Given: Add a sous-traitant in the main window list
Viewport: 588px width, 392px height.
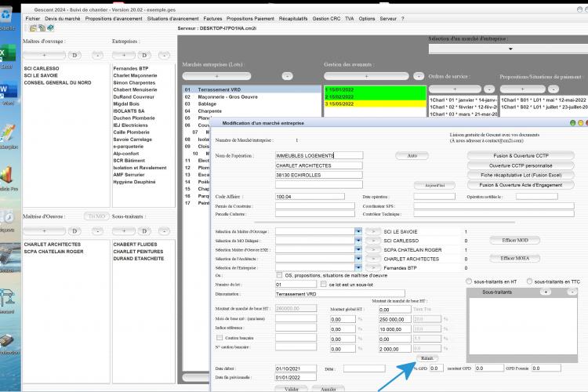Looking at the screenshot, I should 124,231.
